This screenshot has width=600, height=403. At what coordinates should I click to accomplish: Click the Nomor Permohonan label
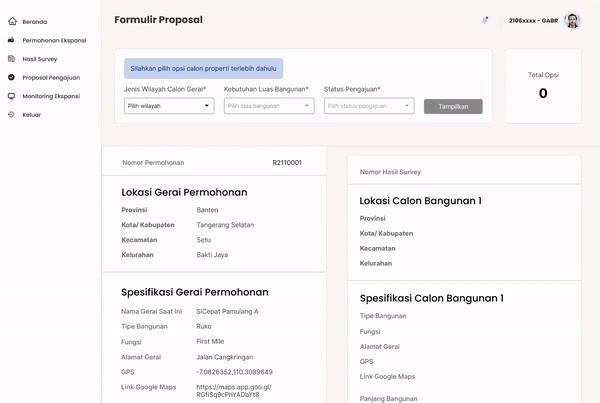tap(153, 163)
